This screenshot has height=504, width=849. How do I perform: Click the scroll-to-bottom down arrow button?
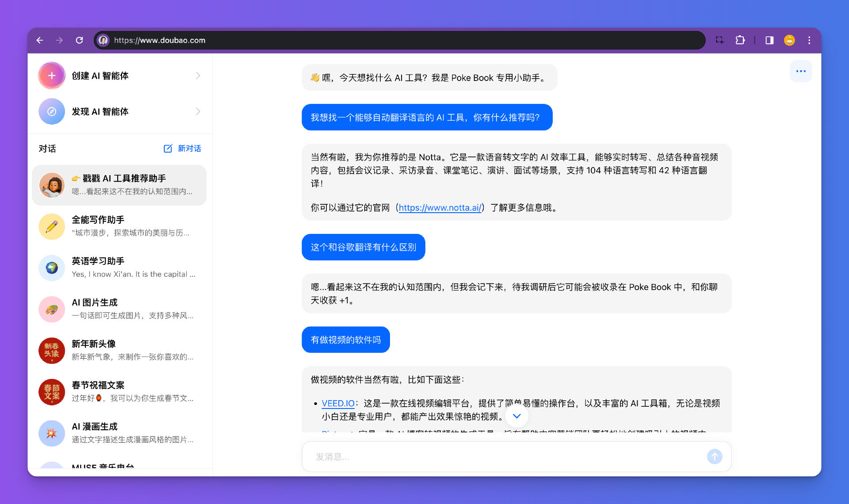pos(516,416)
